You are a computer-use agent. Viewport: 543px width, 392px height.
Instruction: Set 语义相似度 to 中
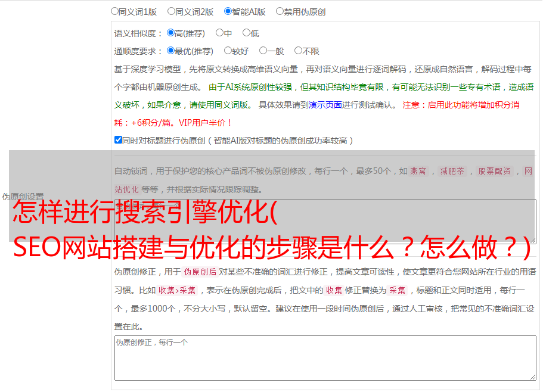coord(219,33)
